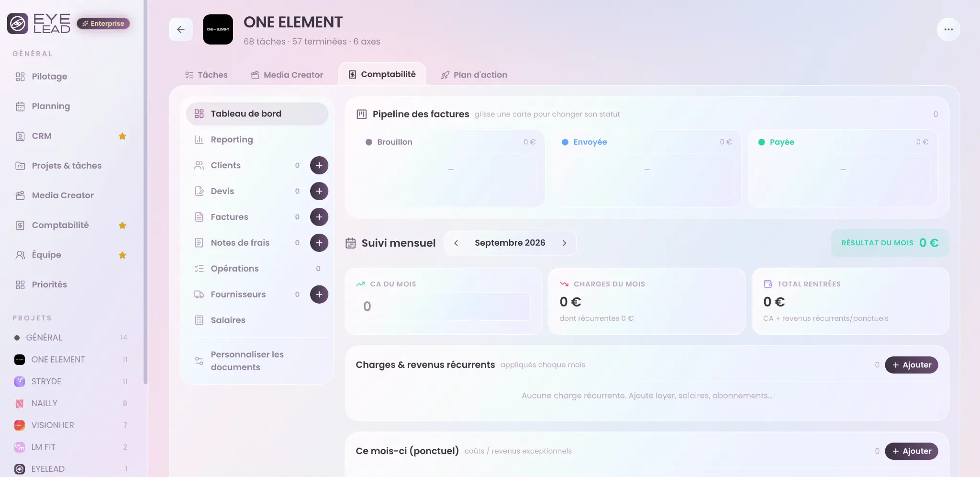Add a Notes de frais entry

tap(319, 243)
